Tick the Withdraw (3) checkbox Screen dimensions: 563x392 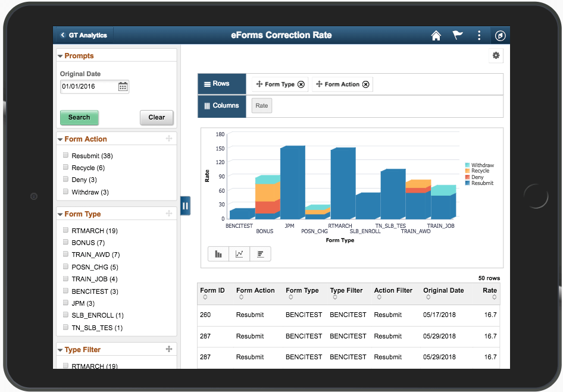tap(66, 192)
